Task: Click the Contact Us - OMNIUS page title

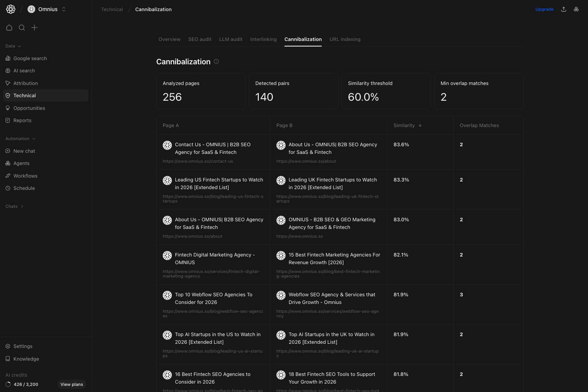Action: (x=212, y=148)
